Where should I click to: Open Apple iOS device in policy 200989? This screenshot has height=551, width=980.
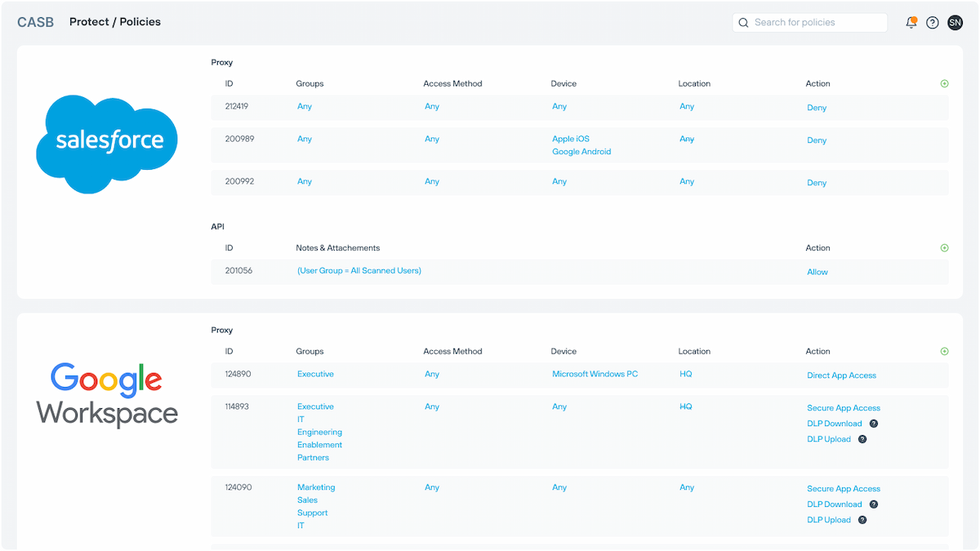click(x=570, y=139)
